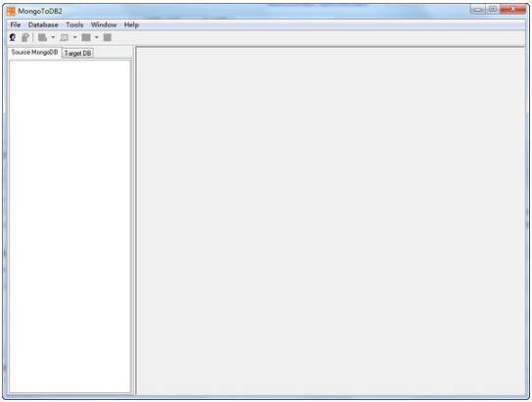The width and height of the screenshot is (532, 402).
Task: Click the orange MongoToDB2 title bar icon
Action: 11,11
